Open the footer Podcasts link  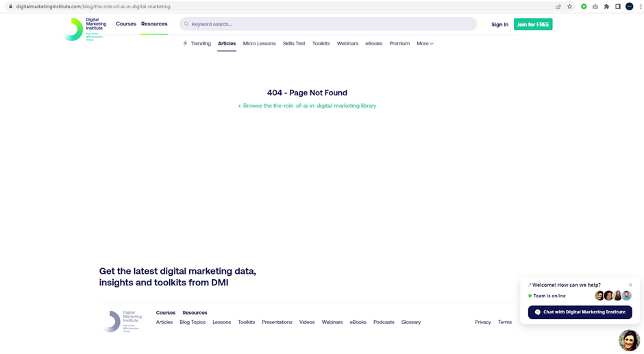384,322
